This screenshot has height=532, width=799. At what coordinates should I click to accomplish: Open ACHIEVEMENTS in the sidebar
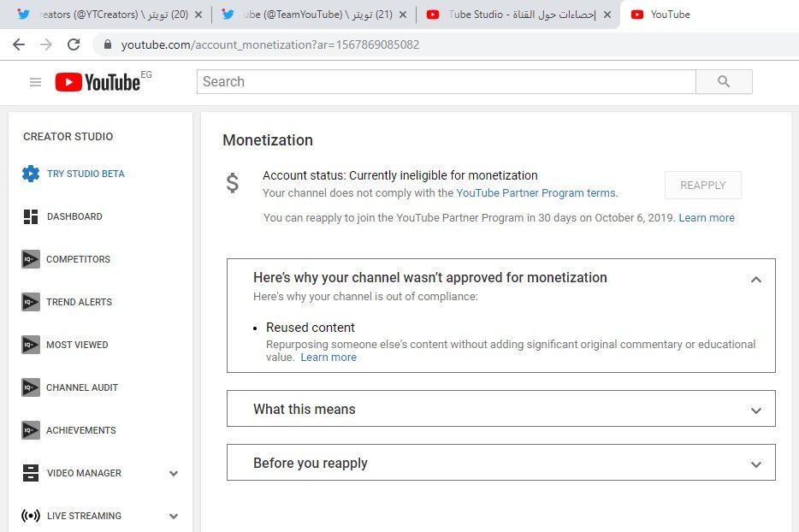point(81,430)
